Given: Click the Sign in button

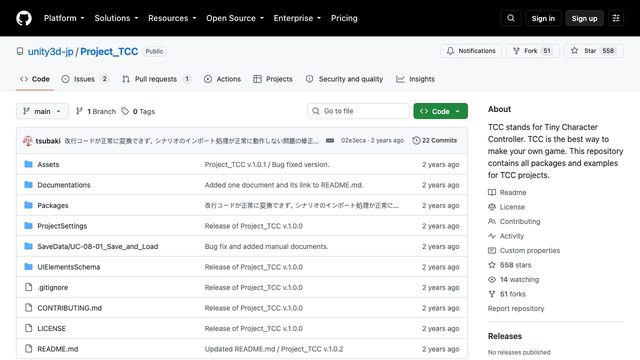Looking at the screenshot, I should tap(543, 18).
